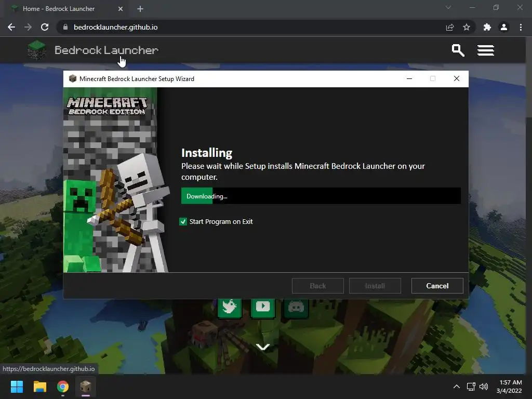Click the Setup Wizard maximize button
The width and height of the screenshot is (532, 399).
433,79
